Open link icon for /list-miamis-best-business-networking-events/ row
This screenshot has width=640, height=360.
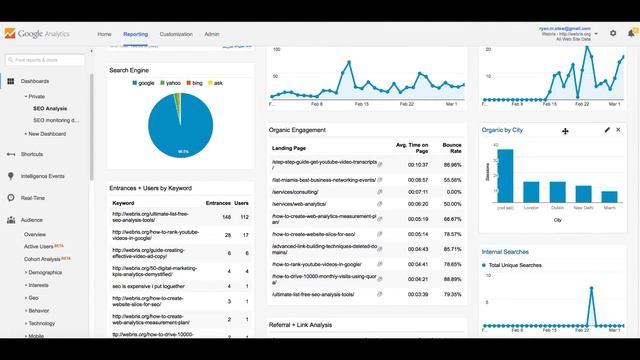pyautogui.click(x=380, y=180)
